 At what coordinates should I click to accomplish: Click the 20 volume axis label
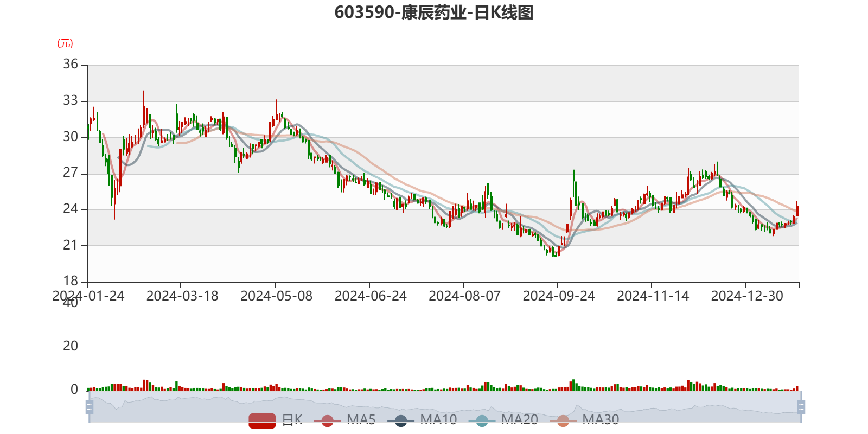click(71, 346)
